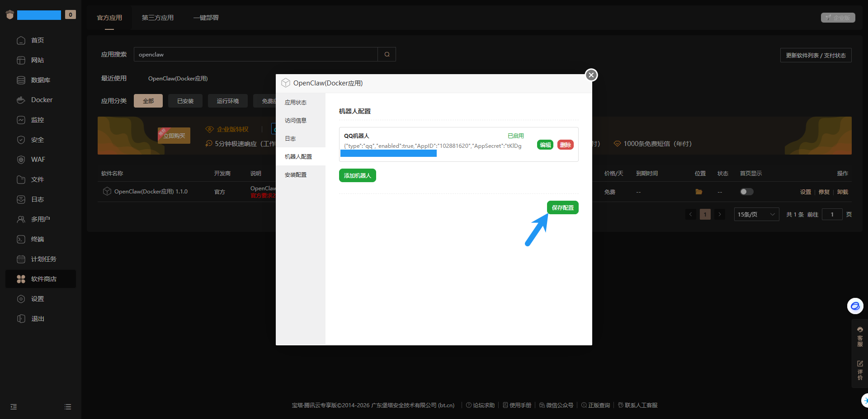This screenshot has height=419, width=868.
Task: Collapse the sidebar using bottom-left menu icon
Action: pos(14,407)
